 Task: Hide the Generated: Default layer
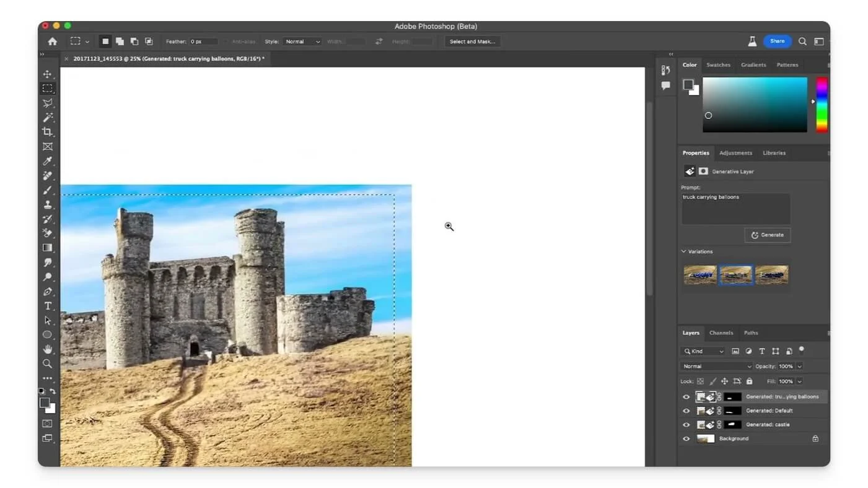pyautogui.click(x=686, y=411)
